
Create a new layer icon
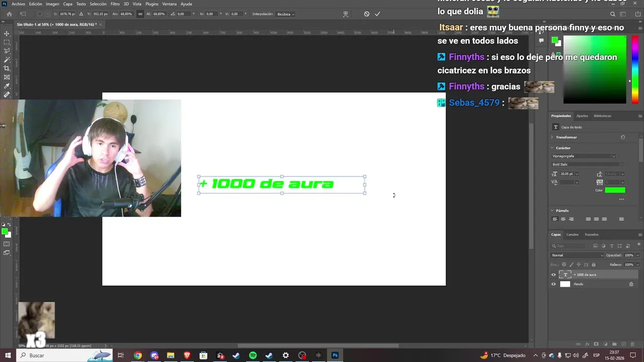(x=624, y=344)
